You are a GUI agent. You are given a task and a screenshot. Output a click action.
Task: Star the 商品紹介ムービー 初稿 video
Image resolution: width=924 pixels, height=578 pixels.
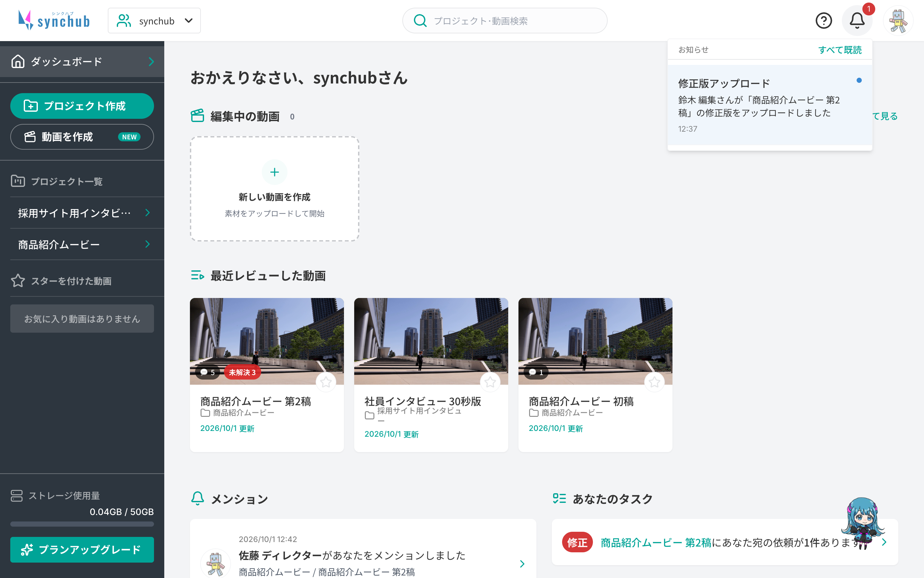point(654,382)
